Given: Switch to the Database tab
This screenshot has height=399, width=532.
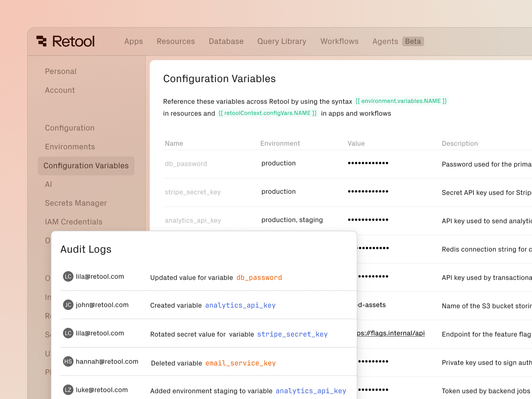Looking at the screenshot, I should (226, 41).
